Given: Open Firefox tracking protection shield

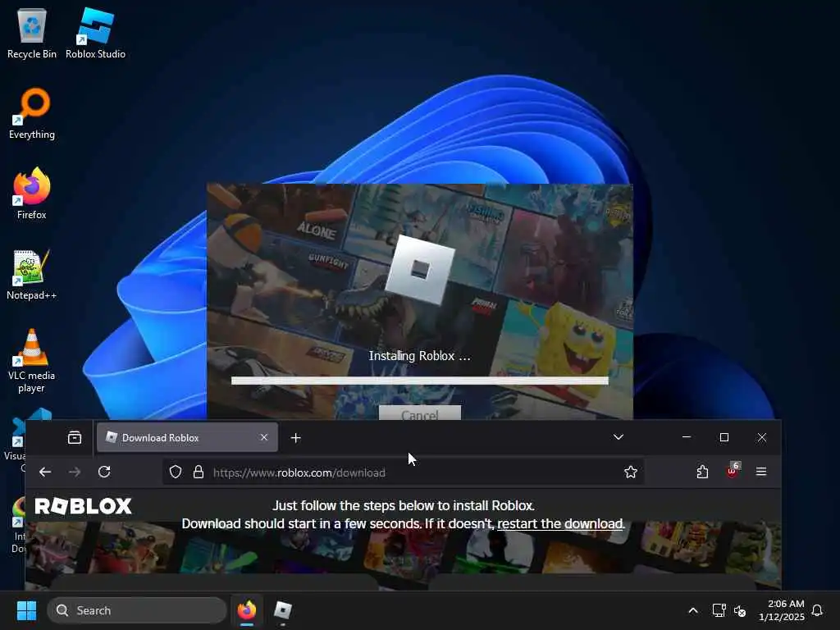Looking at the screenshot, I should 176,472.
